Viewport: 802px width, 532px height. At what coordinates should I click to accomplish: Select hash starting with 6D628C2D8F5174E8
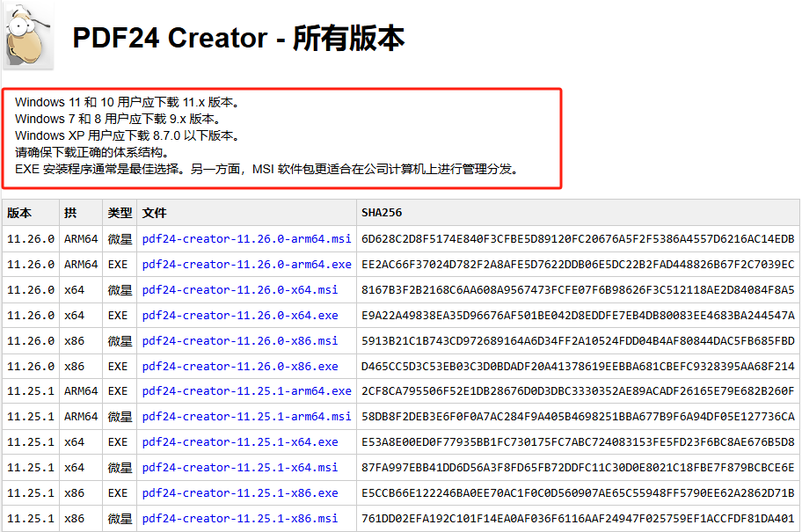578,239
